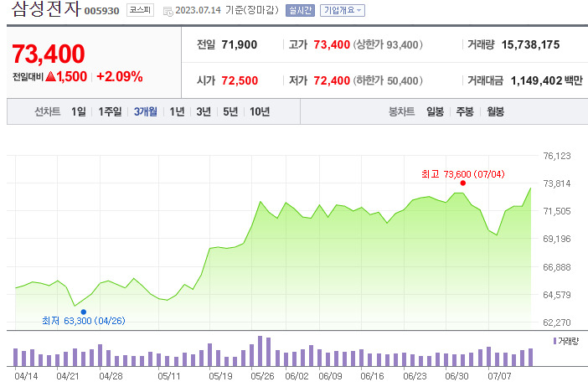Click the 69,196 price axis label
The width and height of the screenshot is (588, 392).
(557, 239)
